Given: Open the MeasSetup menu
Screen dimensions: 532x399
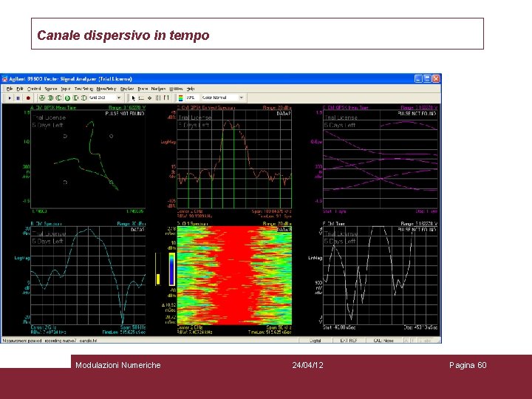Looking at the screenshot, I should pos(106,89).
